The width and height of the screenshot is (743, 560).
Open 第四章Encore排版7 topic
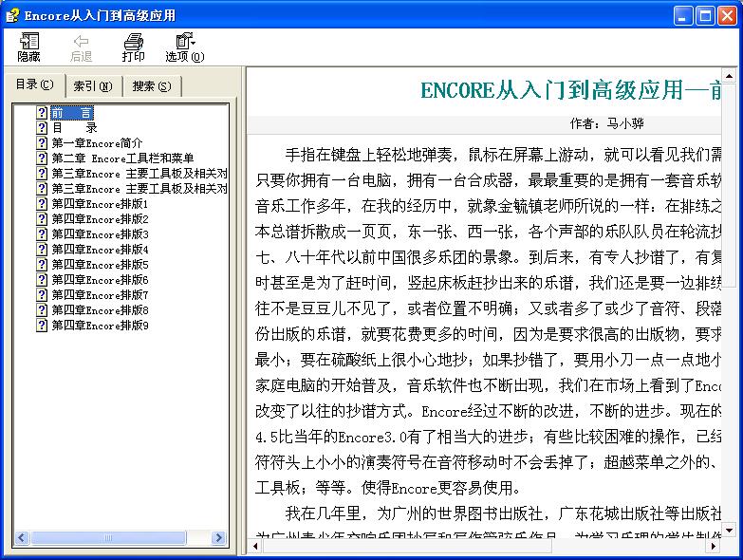100,294
